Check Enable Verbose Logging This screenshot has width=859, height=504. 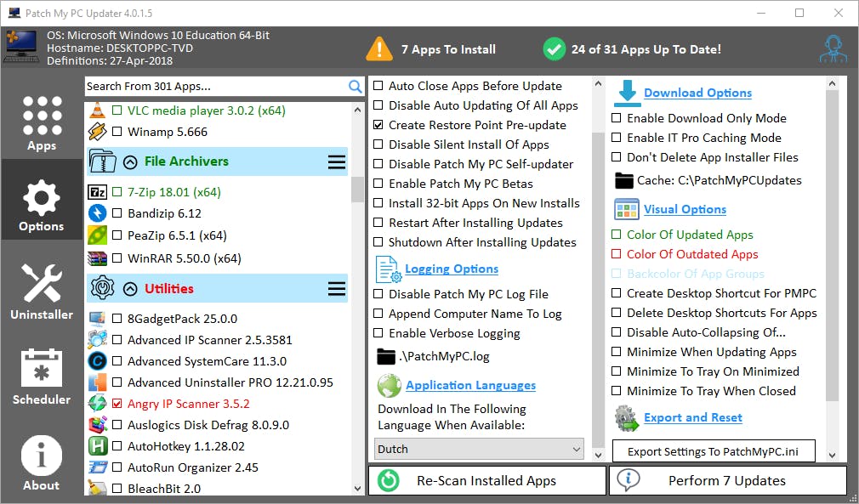pyautogui.click(x=378, y=333)
